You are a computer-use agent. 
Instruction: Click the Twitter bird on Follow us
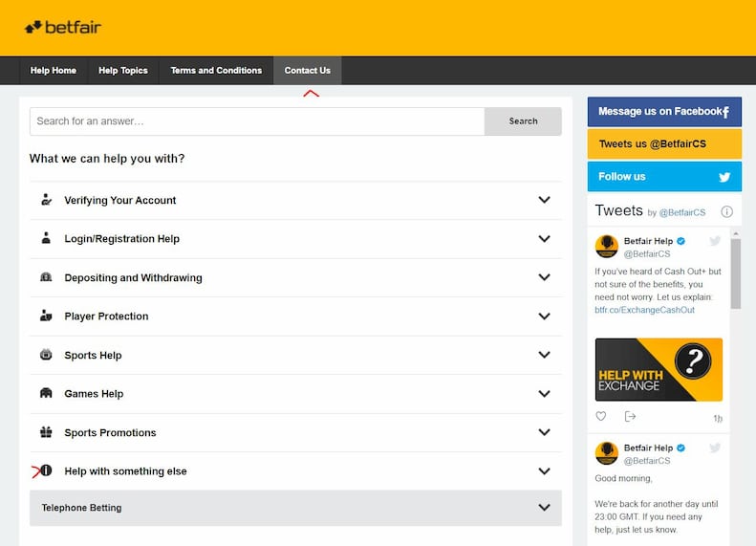coord(724,177)
